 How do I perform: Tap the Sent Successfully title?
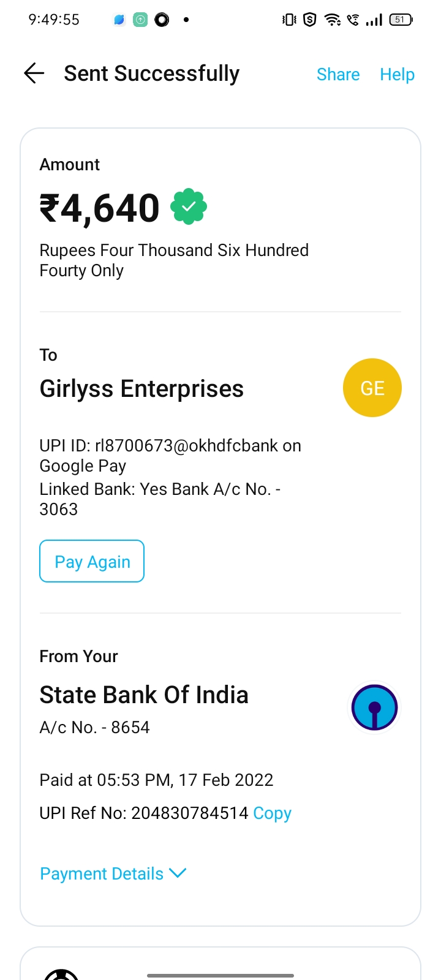152,73
